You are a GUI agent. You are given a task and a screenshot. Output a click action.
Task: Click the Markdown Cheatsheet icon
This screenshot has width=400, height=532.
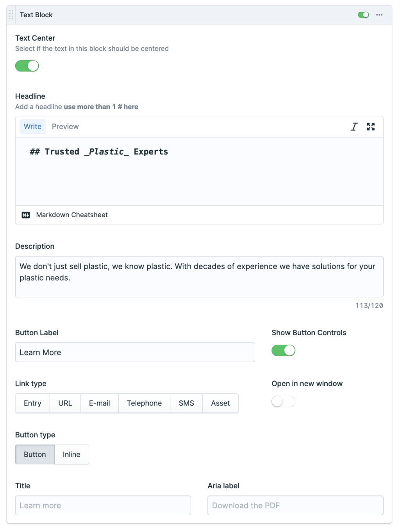(26, 214)
